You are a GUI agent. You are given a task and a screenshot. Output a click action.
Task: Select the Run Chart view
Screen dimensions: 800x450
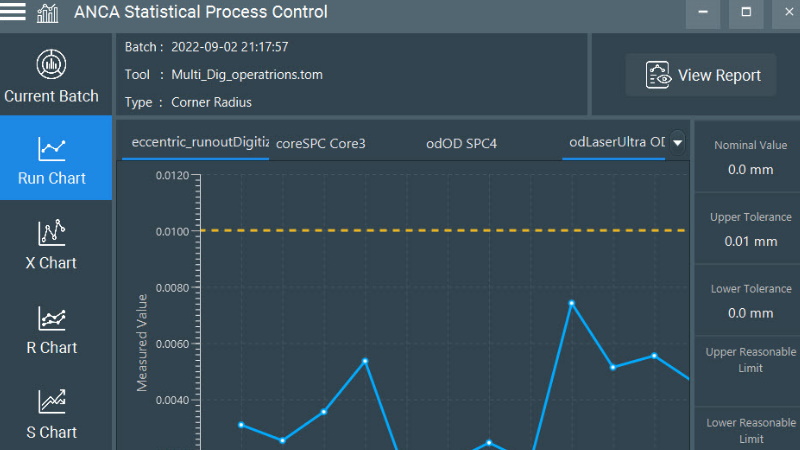pyautogui.click(x=56, y=158)
